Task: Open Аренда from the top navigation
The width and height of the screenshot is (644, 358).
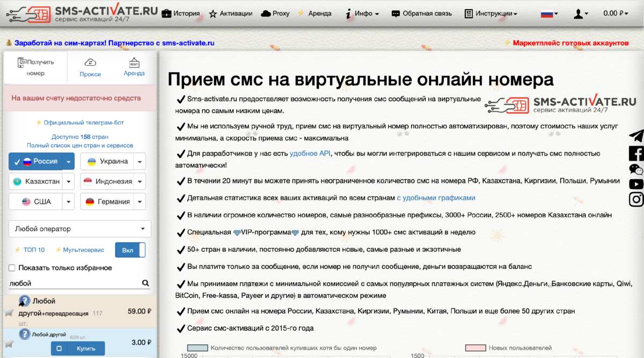Action: [x=314, y=13]
